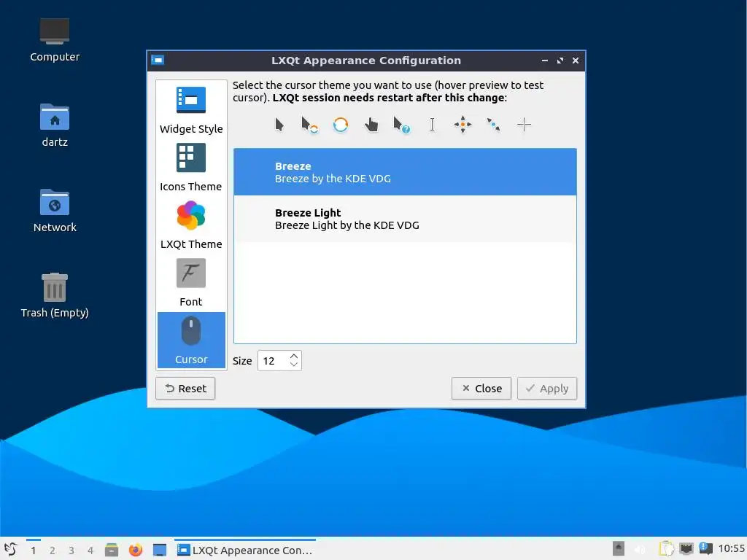Screen dimensions: 747x560
Task: Minimize the LXQt Appearance Configuration window
Action: click(x=544, y=61)
